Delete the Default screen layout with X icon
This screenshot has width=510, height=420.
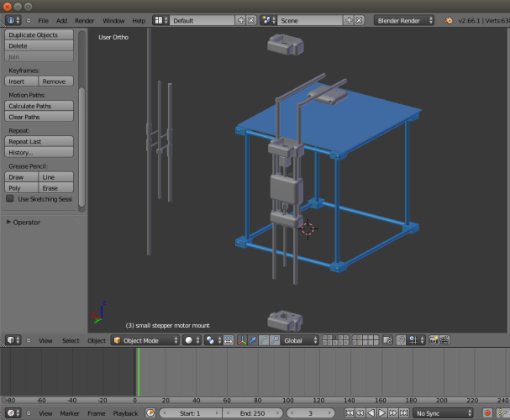251,20
